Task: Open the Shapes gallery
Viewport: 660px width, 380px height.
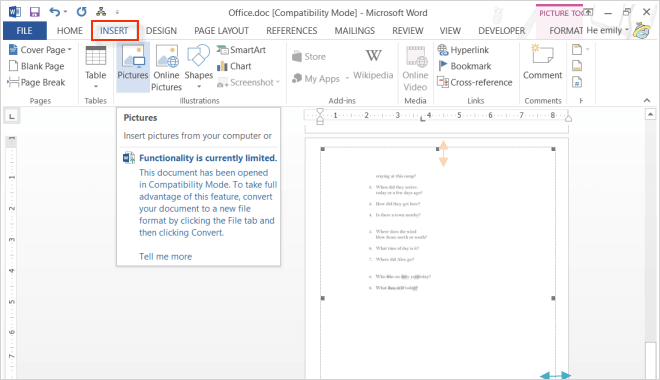Action: pos(199,67)
